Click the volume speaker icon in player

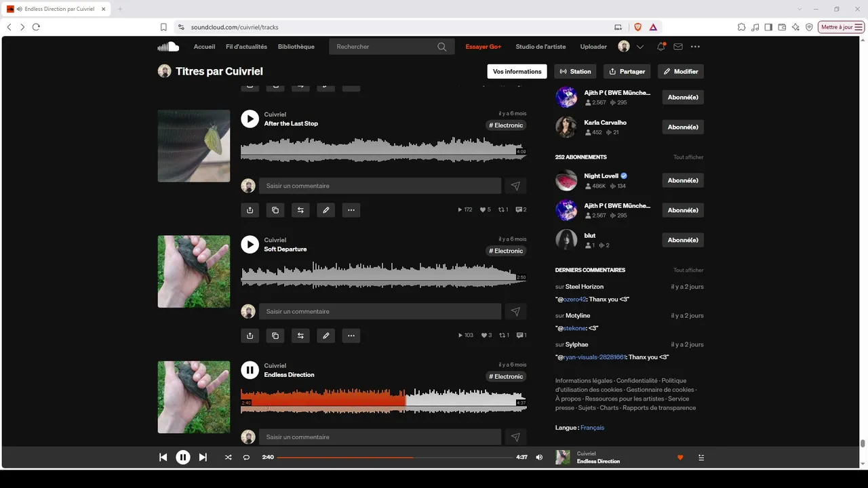539,457
